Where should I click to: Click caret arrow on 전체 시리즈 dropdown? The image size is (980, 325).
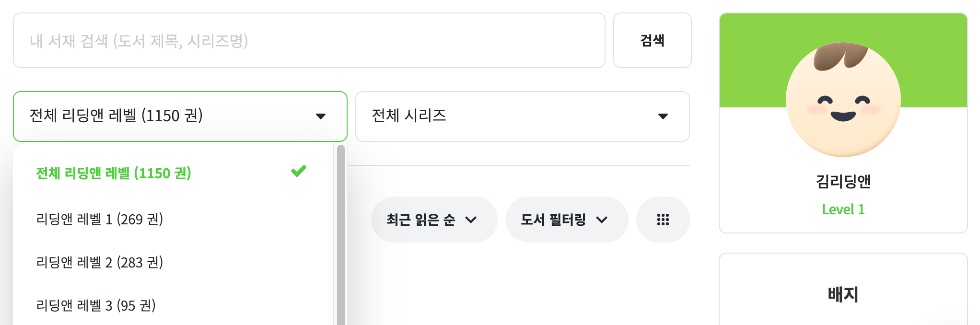click(663, 116)
